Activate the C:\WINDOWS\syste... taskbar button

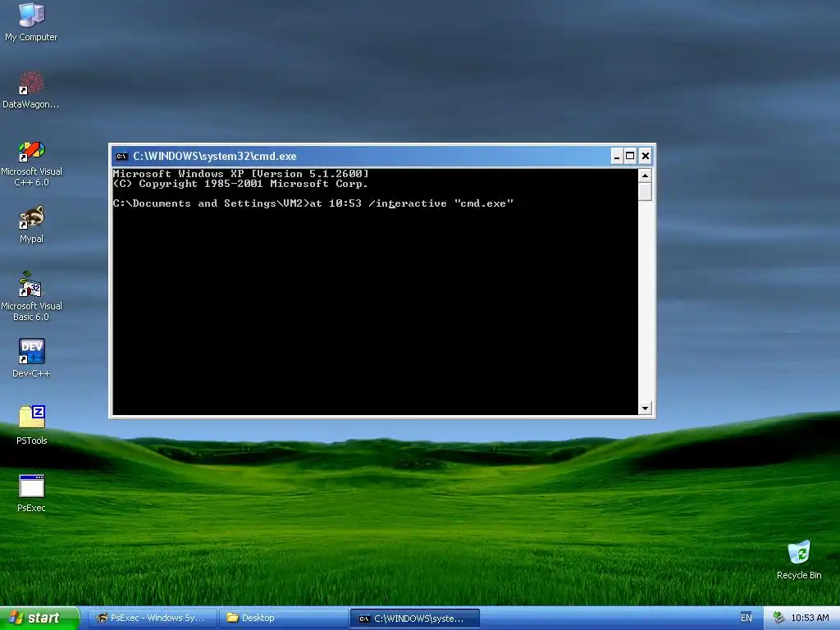pos(414,619)
